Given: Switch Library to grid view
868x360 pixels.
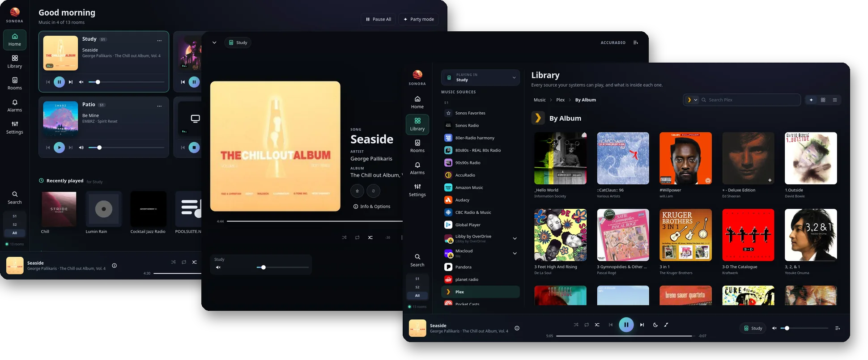Looking at the screenshot, I should click(x=823, y=100).
